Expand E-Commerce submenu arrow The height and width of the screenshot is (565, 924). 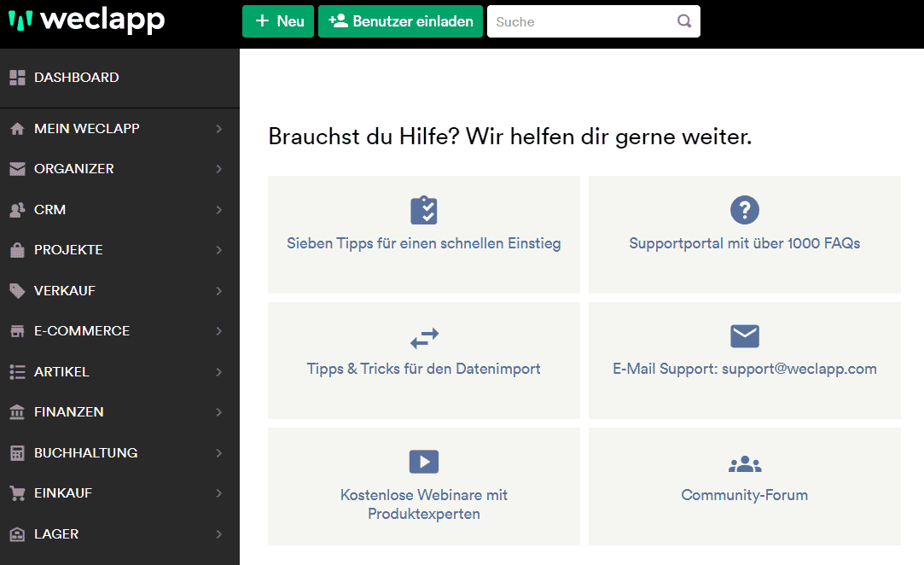pos(218,331)
